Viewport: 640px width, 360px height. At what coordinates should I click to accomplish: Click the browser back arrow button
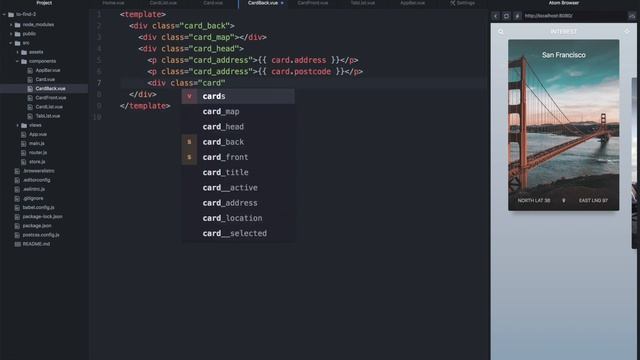(x=495, y=16)
